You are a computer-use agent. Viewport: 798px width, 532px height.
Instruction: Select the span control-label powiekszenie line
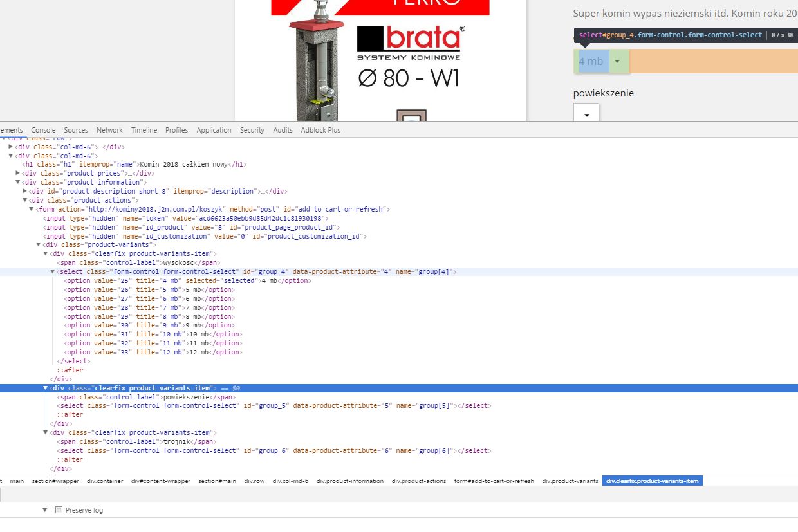click(x=147, y=397)
